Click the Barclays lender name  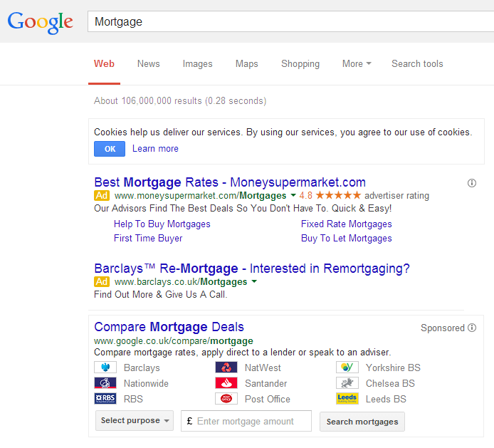point(142,368)
